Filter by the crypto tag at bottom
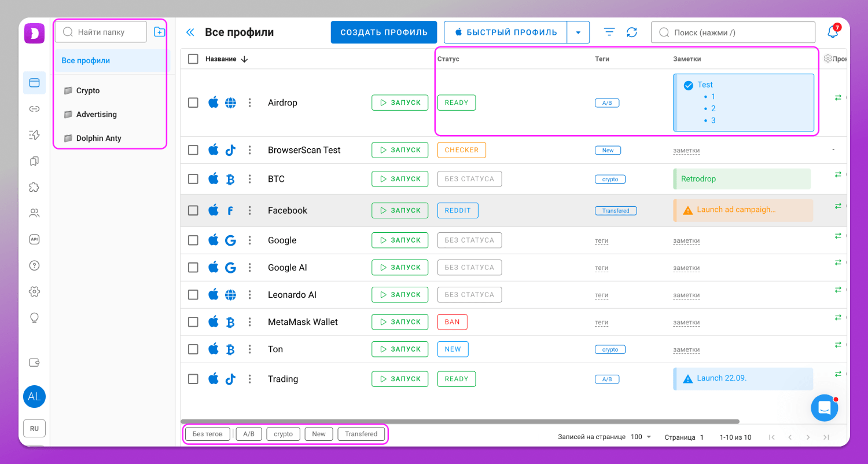 [x=283, y=434]
